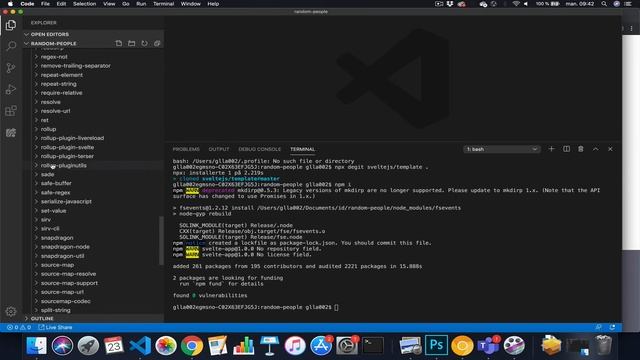Select the TERMINAL tab
The width and height of the screenshot is (640, 360).
(x=302, y=149)
